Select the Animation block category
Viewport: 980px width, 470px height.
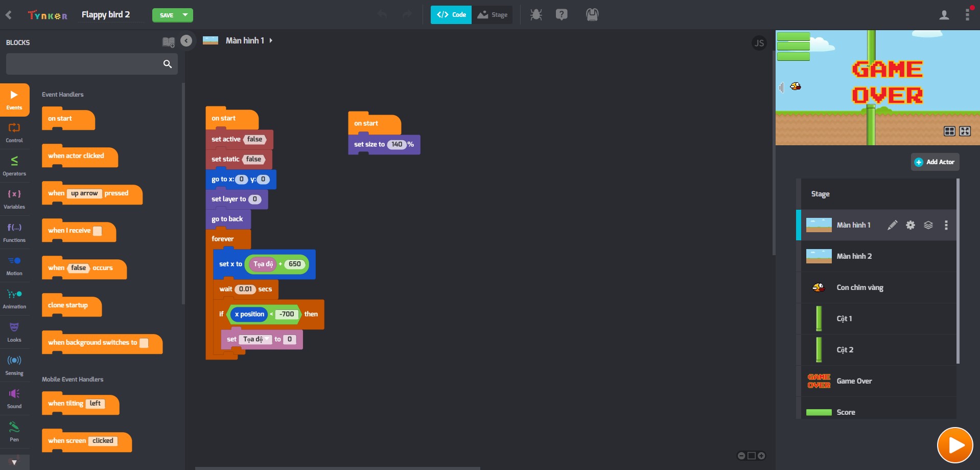14,299
